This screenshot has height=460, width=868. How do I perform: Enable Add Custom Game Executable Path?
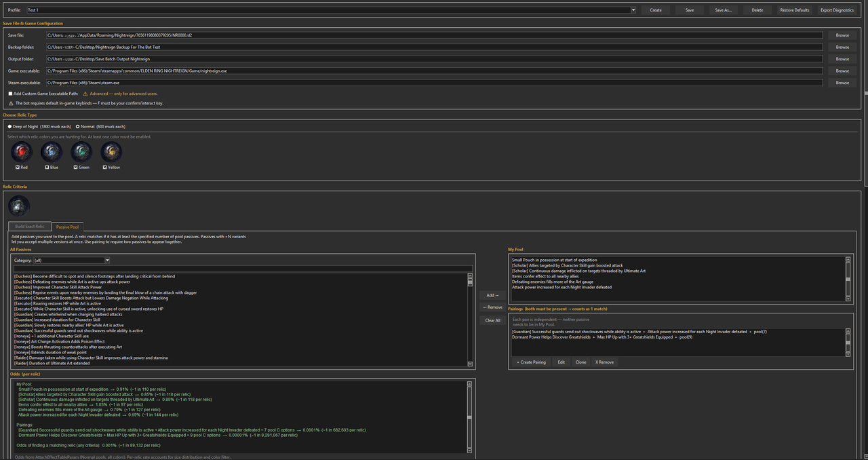(10, 94)
